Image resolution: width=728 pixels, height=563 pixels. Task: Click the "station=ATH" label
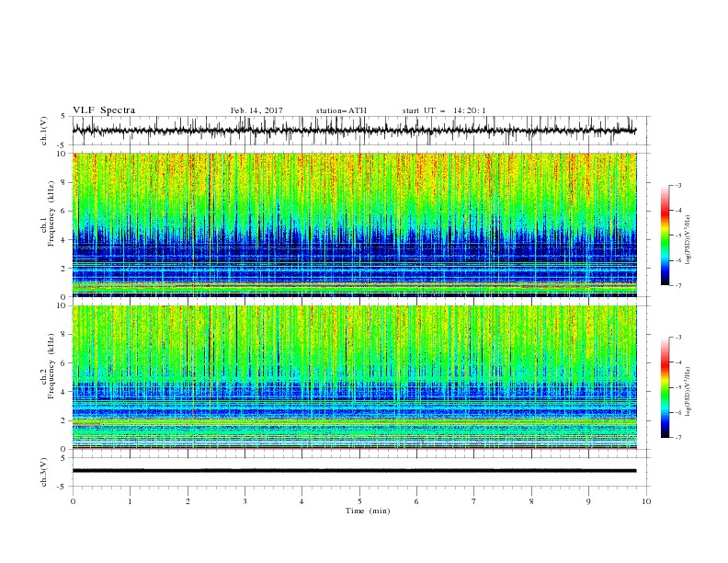pyautogui.click(x=341, y=110)
